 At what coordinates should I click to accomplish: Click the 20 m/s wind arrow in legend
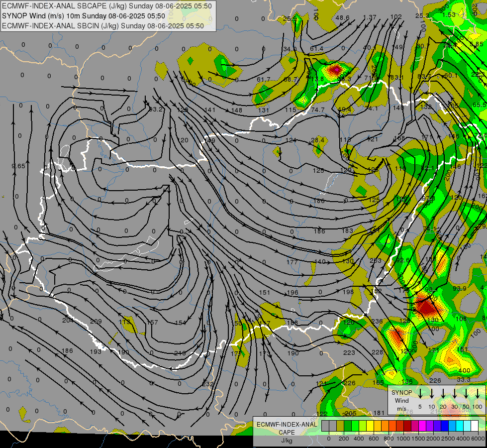coord(443,394)
